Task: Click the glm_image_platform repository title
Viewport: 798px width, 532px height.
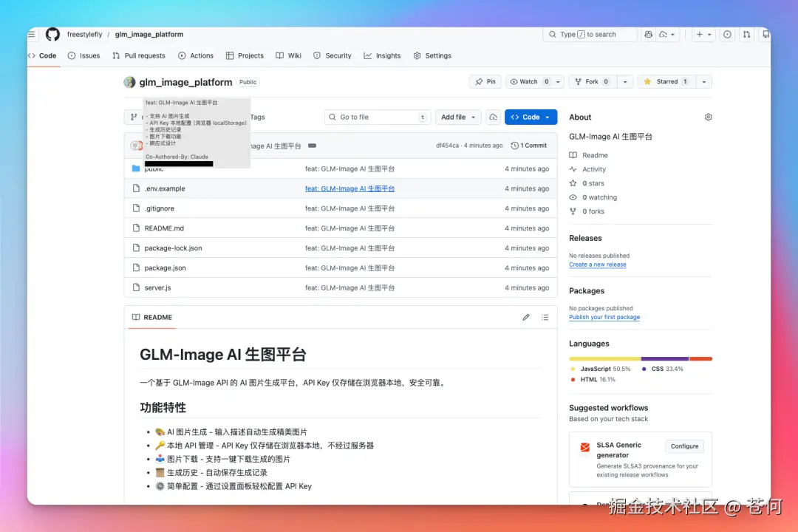Action: [x=185, y=82]
